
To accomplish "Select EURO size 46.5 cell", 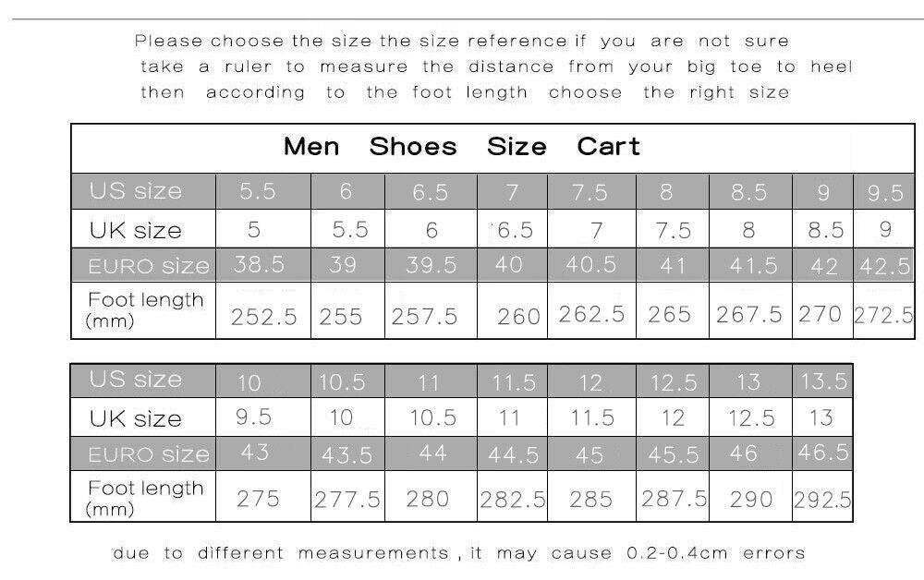I will pyautogui.click(x=822, y=454).
